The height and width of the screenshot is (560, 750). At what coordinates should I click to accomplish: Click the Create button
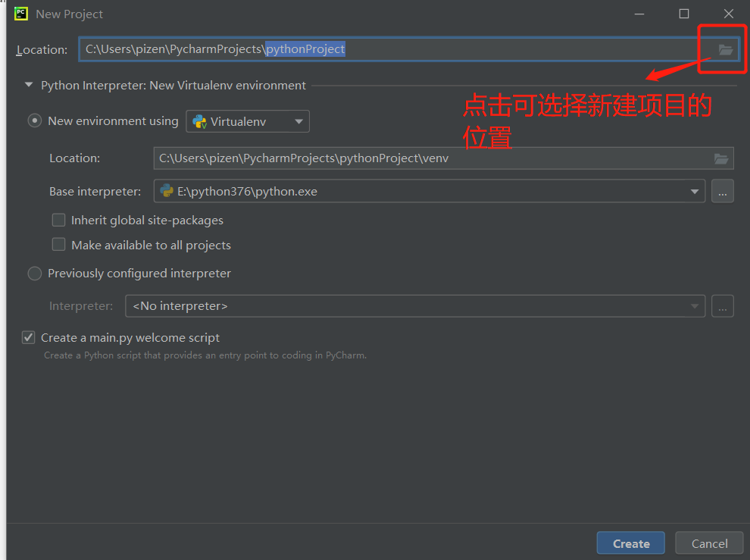(630, 543)
